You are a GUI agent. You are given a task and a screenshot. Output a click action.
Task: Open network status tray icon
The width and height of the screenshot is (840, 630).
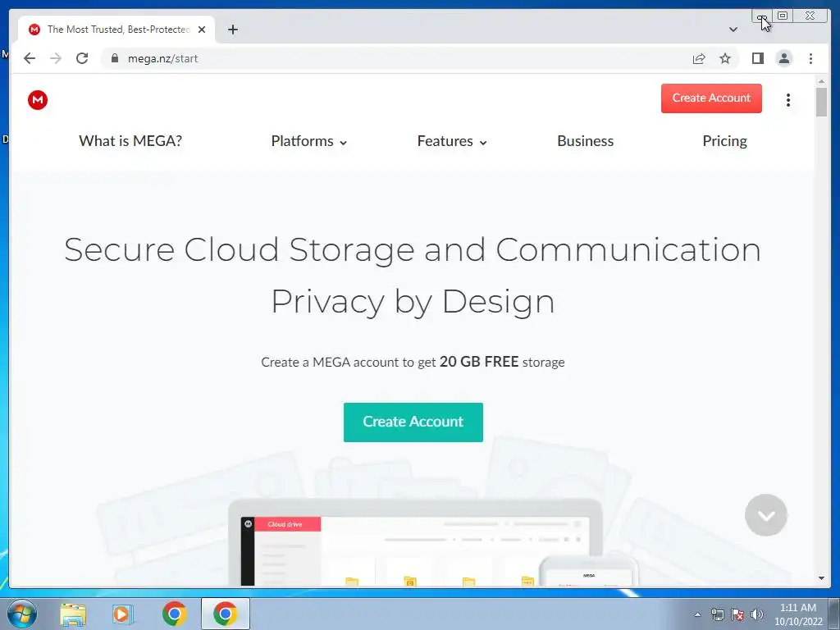pos(717,614)
